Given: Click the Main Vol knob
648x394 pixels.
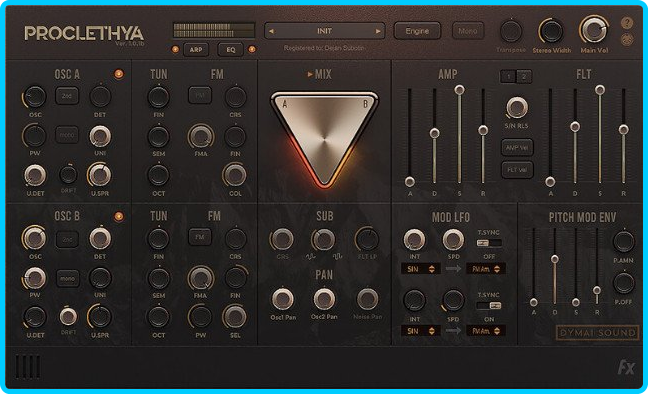Looking at the screenshot, I should tap(594, 30).
